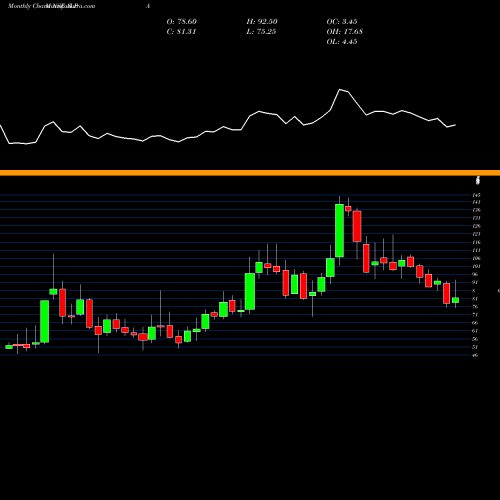Click the open price value O: 78.60
Image resolution: width=500 pixels, height=500 pixels.
coord(182,22)
